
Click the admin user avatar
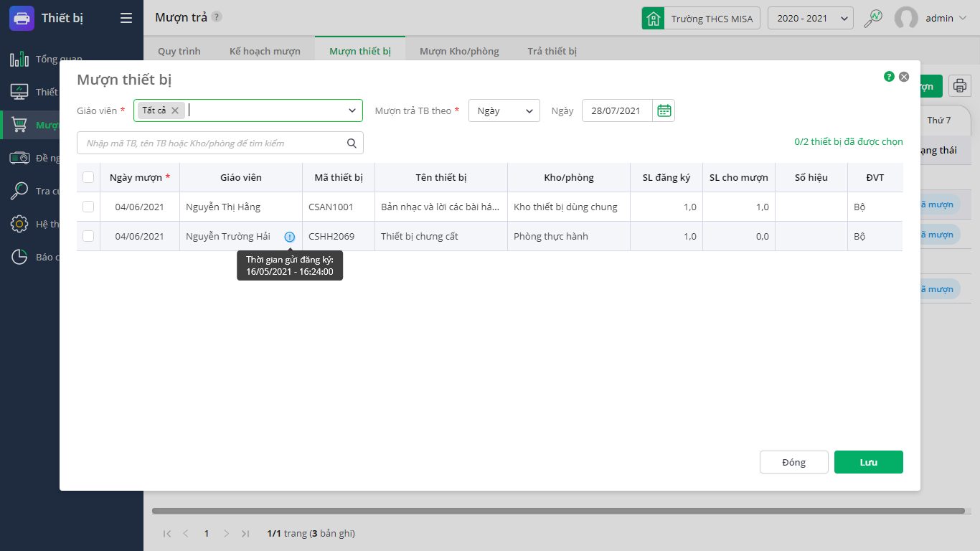tap(906, 18)
